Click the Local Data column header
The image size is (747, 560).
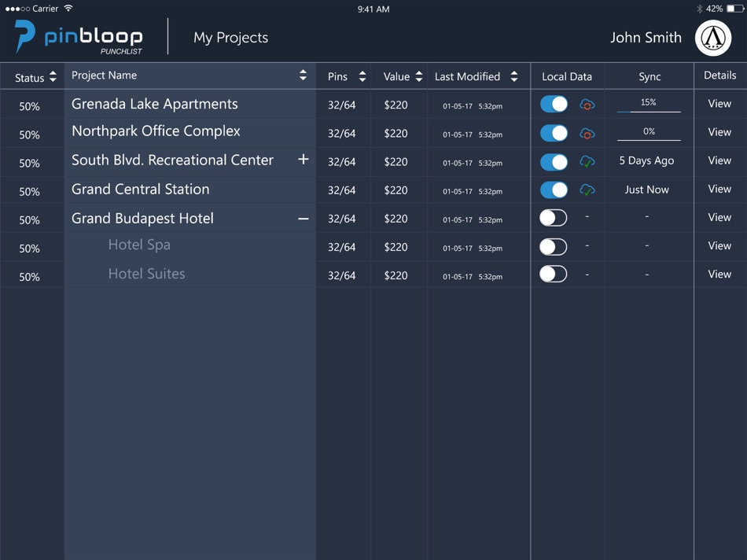pyautogui.click(x=567, y=77)
